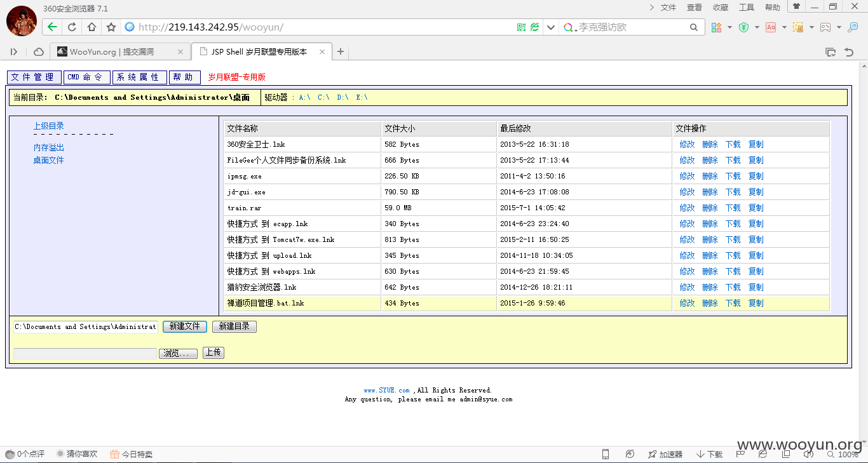The width and height of the screenshot is (868, 463).
Task: Expand dropdown arrow next to screenshot scissors icon
Action: pyautogui.click(x=811, y=27)
